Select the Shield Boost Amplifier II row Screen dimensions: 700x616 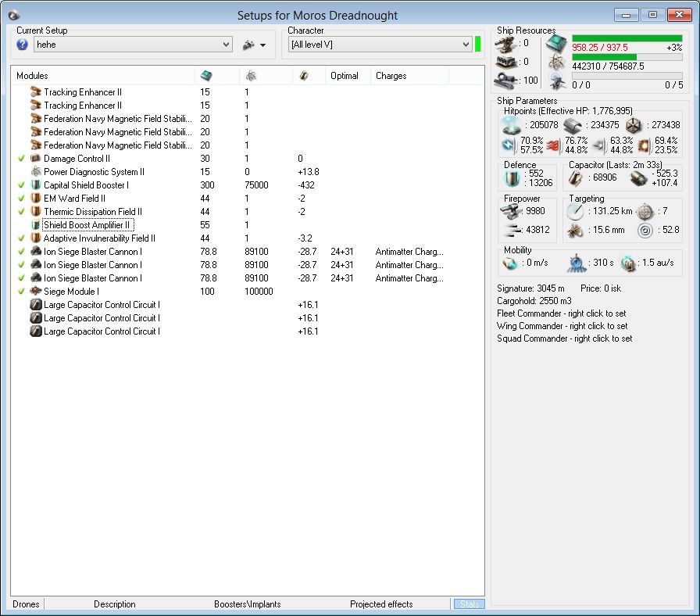click(x=87, y=225)
